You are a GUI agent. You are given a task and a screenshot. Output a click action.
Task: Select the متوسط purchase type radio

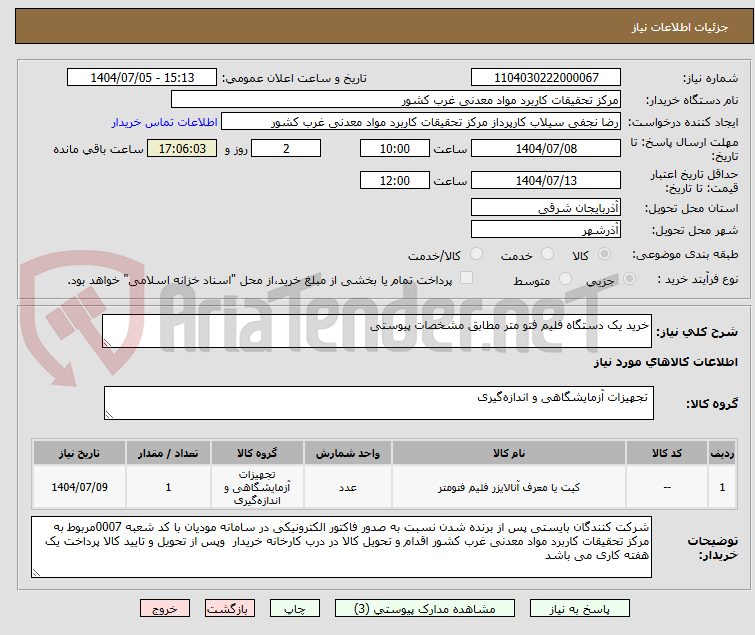pyautogui.click(x=565, y=279)
